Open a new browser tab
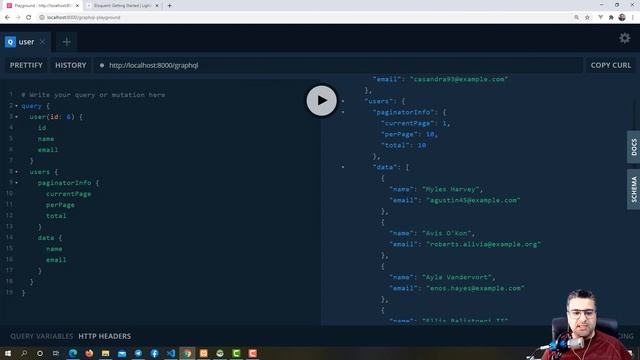This screenshot has width=640, height=360. click(169, 6)
